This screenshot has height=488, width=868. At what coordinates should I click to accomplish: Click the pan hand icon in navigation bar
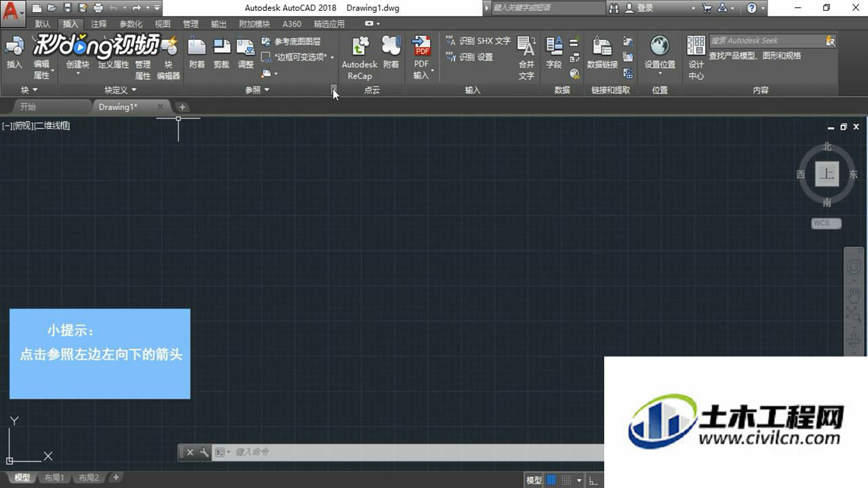pos(854,296)
